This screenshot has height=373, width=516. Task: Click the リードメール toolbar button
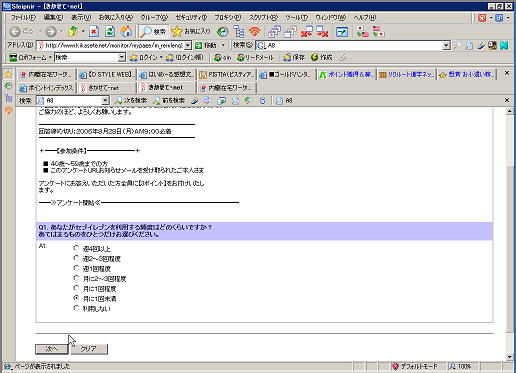[x=255, y=57]
